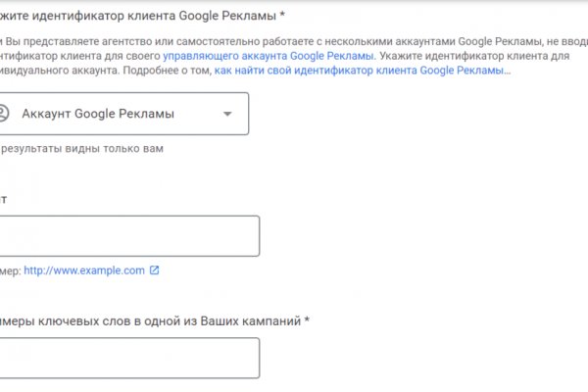Screen dimensions: 588x392
Task: Click the 'мер:' example label before the URL
Action: [x=10, y=270]
